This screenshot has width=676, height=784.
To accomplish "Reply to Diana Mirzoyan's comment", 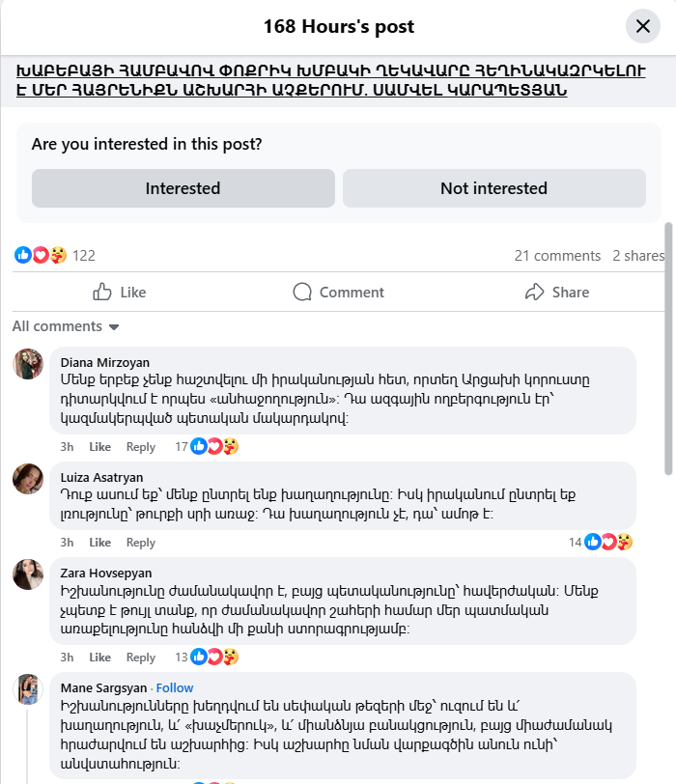I will [x=141, y=446].
